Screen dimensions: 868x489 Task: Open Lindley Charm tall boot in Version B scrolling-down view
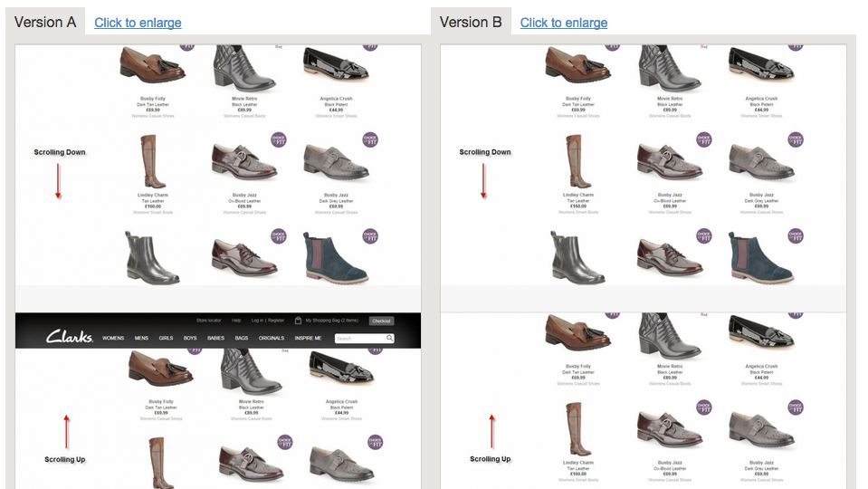(578, 161)
